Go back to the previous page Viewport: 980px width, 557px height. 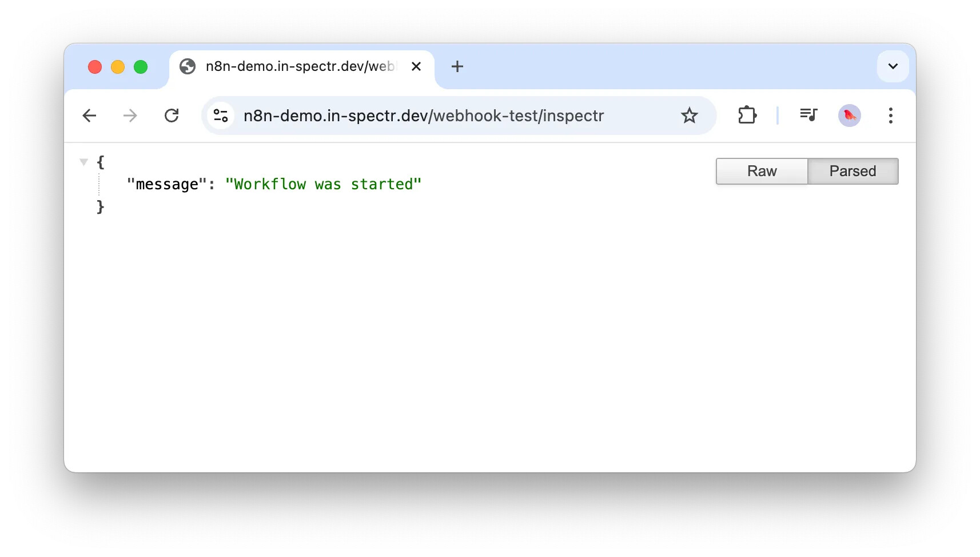point(89,116)
